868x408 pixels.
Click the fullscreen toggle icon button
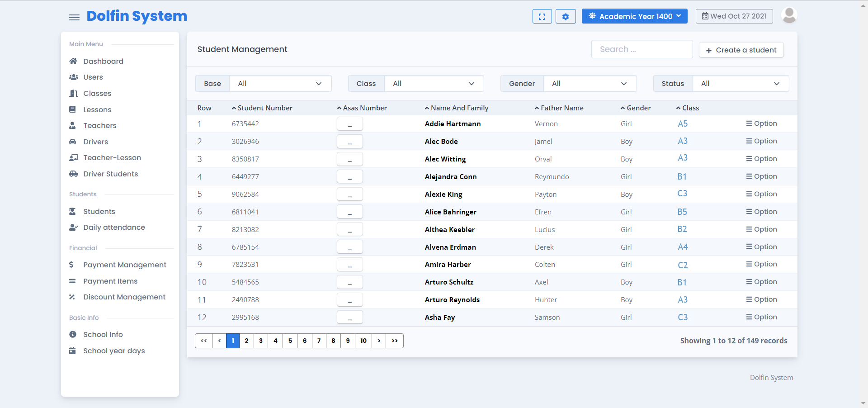(542, 16)
